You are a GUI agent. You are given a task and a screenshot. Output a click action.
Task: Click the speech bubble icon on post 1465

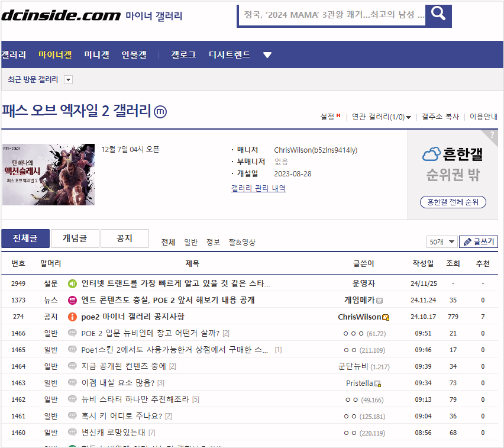(72, 349)
